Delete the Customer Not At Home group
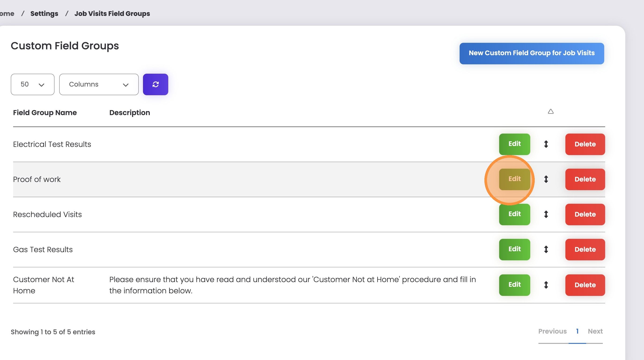The image size is (644, 360). (585, 285)
